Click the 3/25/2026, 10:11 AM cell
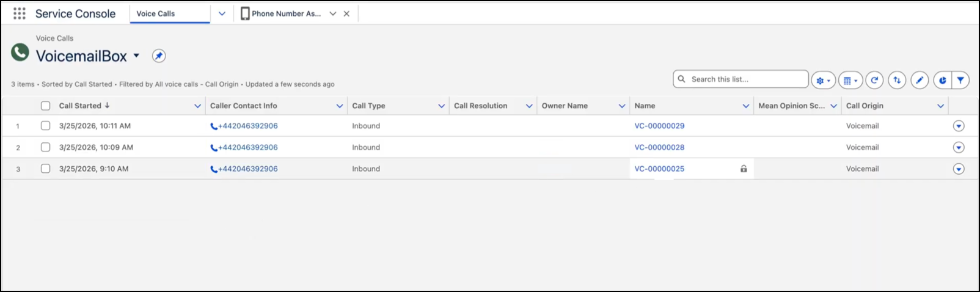This screenshot has height=292, width=980. pyautogui.click(x=95, y=126)
